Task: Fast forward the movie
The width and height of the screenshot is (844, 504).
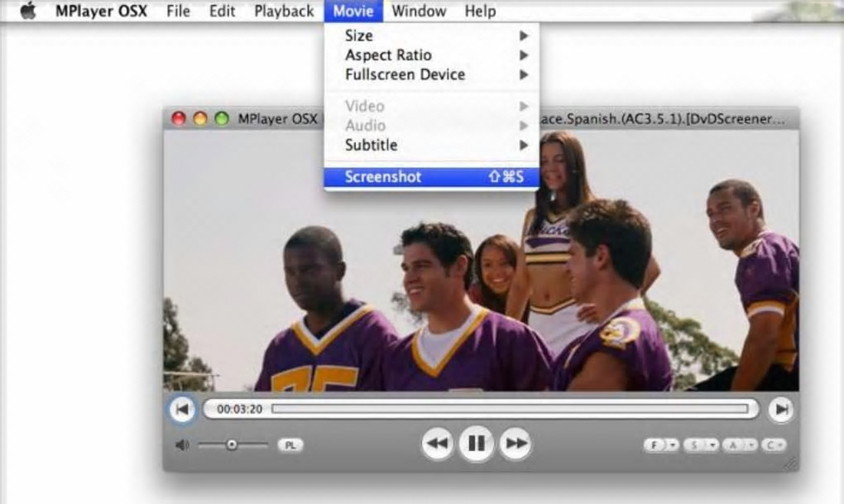Action: click(516, 443)
